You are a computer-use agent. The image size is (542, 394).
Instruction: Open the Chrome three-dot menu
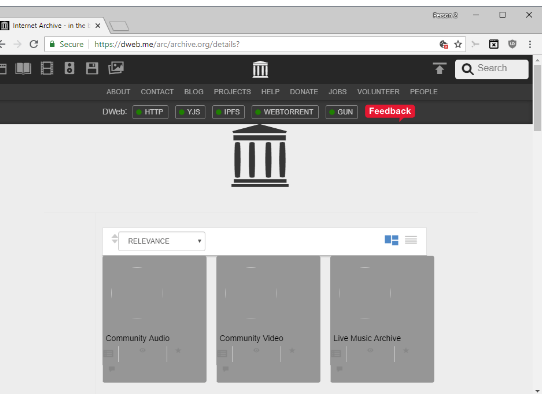pyautogui.click(x=530, y=44)
